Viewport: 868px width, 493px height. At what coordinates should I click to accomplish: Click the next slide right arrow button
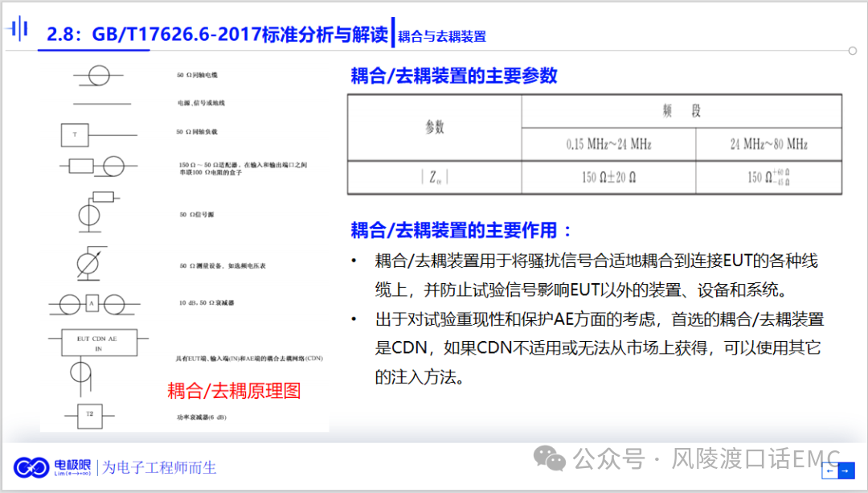844,472
